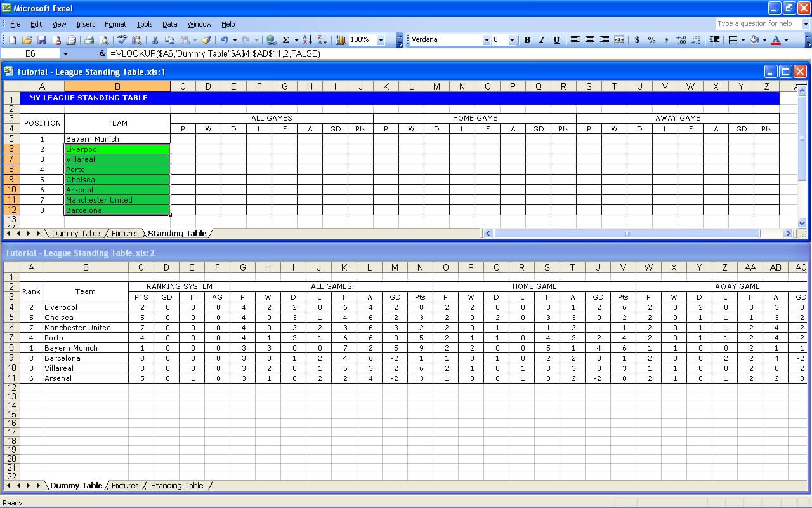Switch to Dummy Table tab in upper window
812x508 pixels.
coord(75,234)
